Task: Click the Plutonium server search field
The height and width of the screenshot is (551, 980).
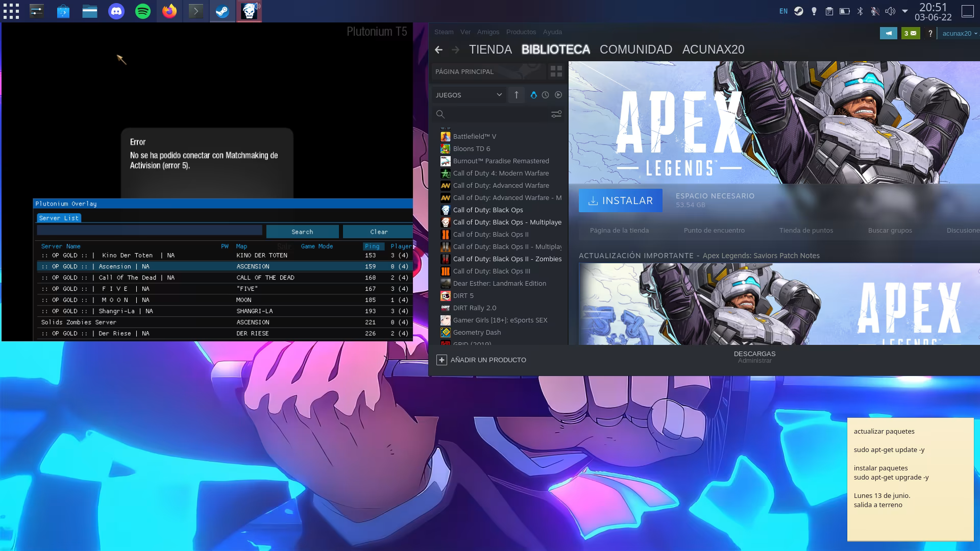Action: (150, 231)
